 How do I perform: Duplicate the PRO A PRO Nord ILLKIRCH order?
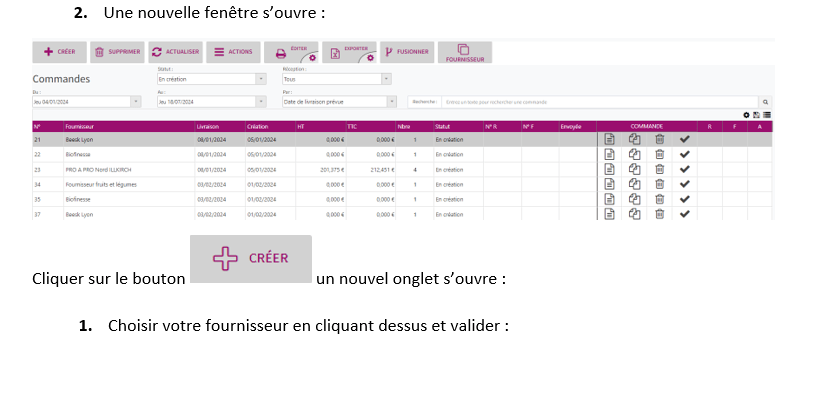point(634,169)
